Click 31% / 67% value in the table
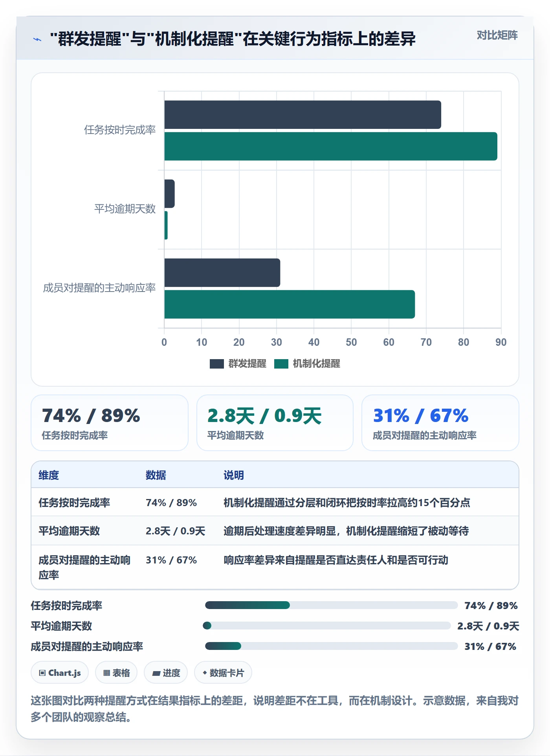 pos(171,560)
